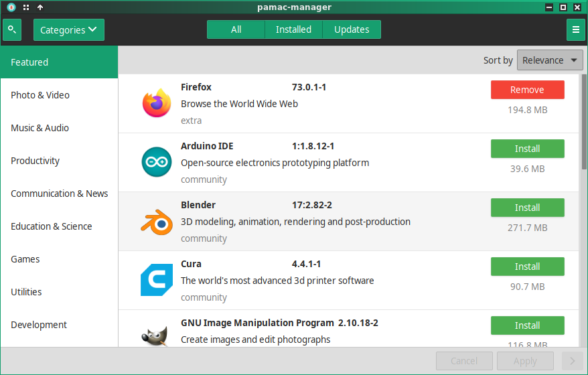Select the Music & Audio category
Image resolution: width=588 pixels, height=375 pixels.
pyautogui.click(x=59, y=128)
